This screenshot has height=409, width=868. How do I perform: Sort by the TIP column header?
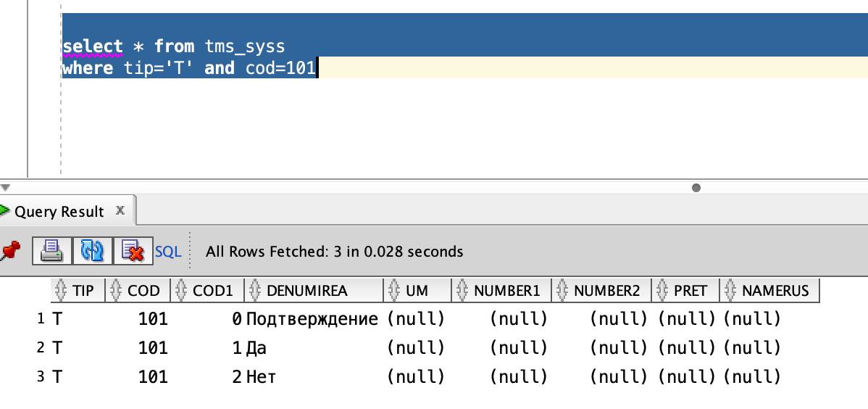click(78, 290)
